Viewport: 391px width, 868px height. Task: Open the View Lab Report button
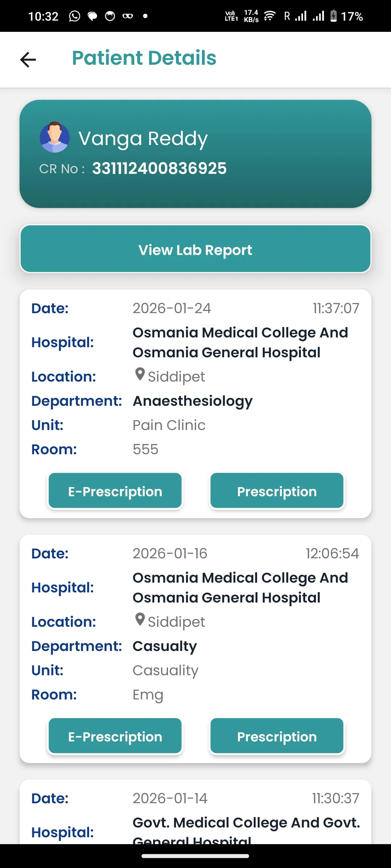pyautogui.click(x=195, y=249)
